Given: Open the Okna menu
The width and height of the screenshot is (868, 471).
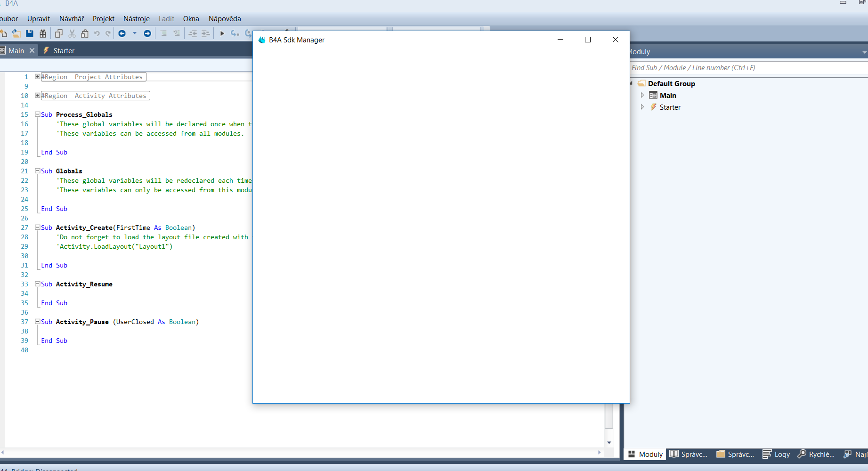Looking at the screenshot, I should pos(191,19).
